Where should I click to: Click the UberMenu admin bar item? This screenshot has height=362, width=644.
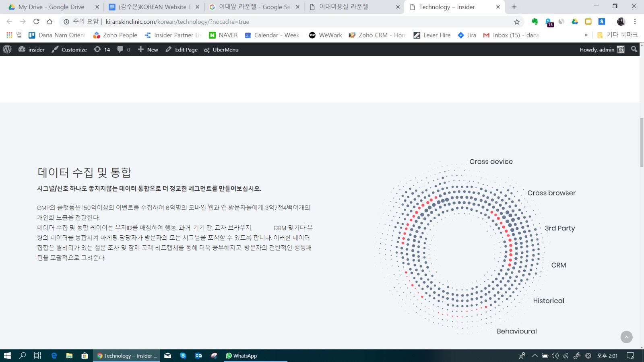click(221, 49)
